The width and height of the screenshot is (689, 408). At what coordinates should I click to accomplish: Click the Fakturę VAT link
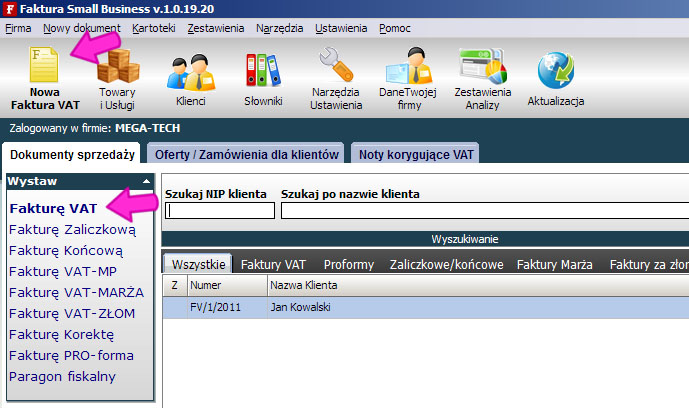click(x=53, y=209)
